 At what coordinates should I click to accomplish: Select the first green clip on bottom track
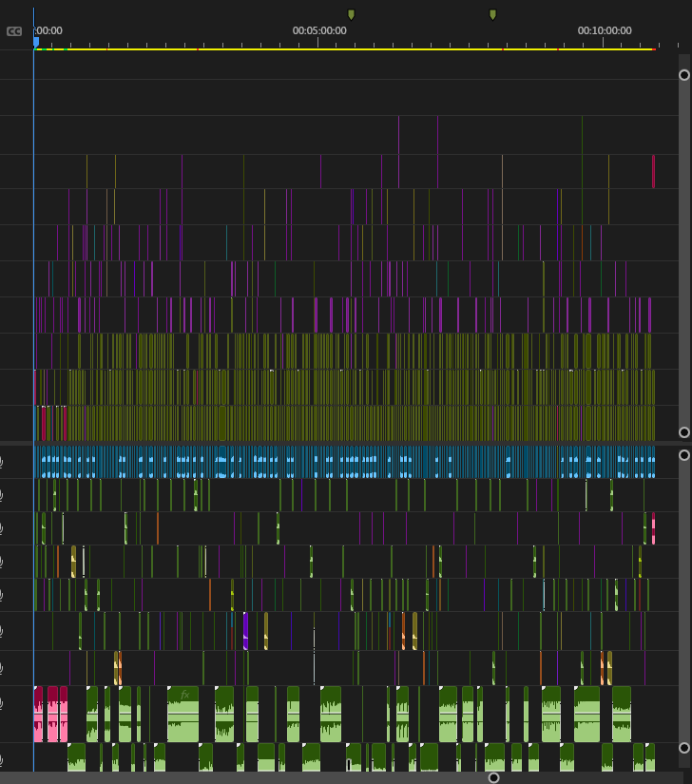coord(76,757)
